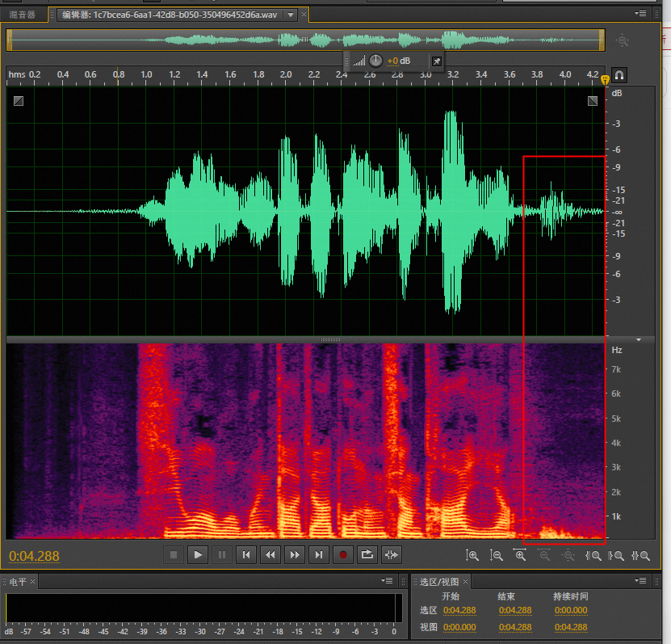Screen dimensions: 671x644
Task: Select the 编辑器 waveform file tab
Action: pos(168,15)
